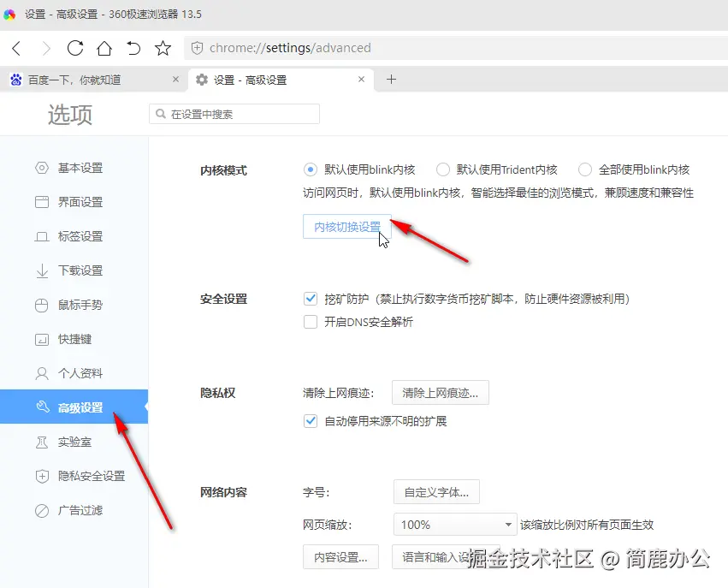
Task: Close the Baidu tab
Action: pos(176,80)
